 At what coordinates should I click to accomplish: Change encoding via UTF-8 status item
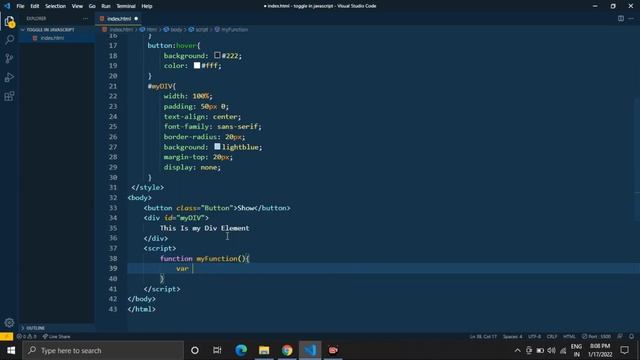tap(534, 336)
